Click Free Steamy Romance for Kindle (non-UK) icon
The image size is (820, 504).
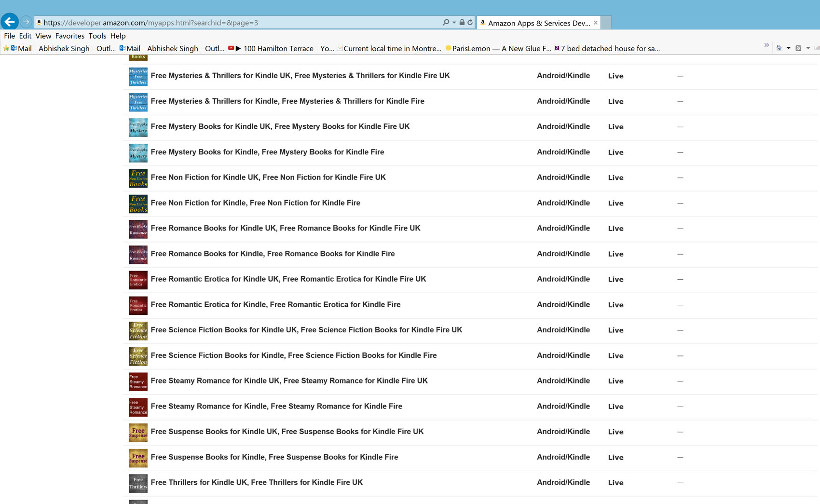pyautogui.click(x=138, y=407)
